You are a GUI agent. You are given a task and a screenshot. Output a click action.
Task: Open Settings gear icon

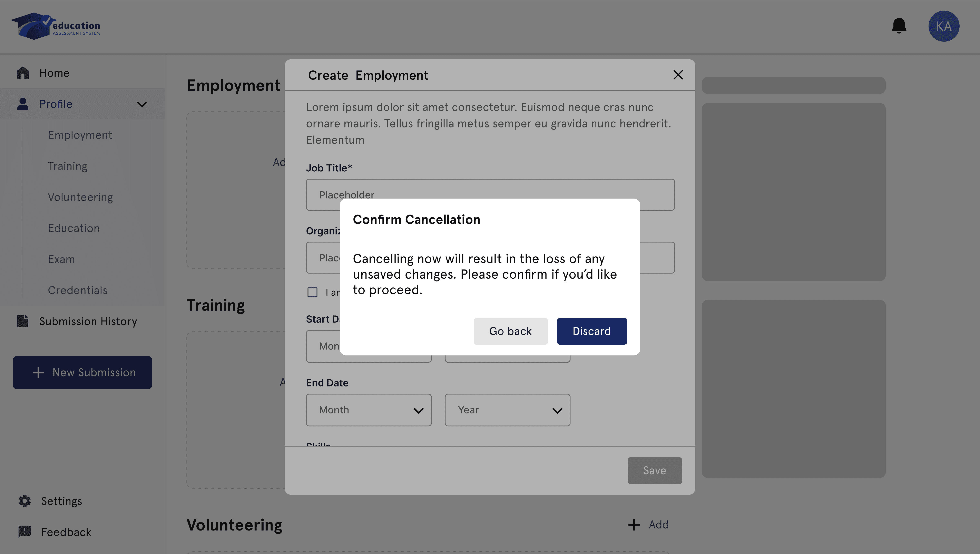coord(25,501)
